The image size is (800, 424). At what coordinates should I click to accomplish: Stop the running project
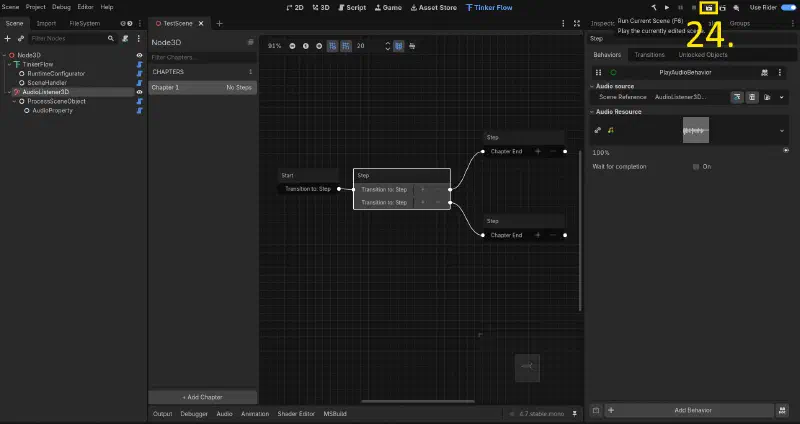tap(694, 8)
